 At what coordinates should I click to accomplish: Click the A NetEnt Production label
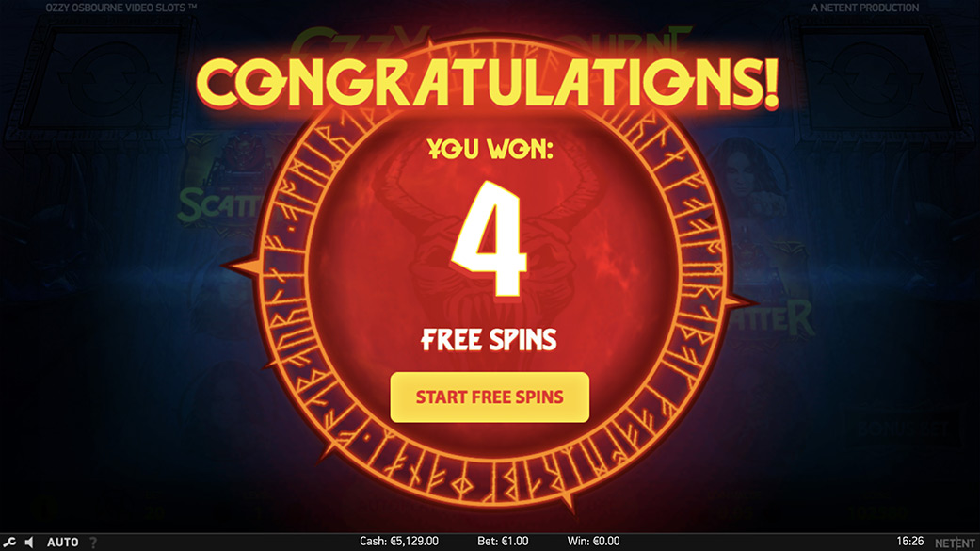tap(864, 8)
